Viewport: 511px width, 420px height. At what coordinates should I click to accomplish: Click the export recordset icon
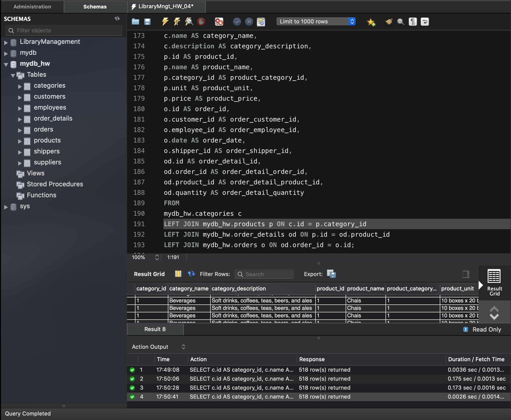click(331, 274)
